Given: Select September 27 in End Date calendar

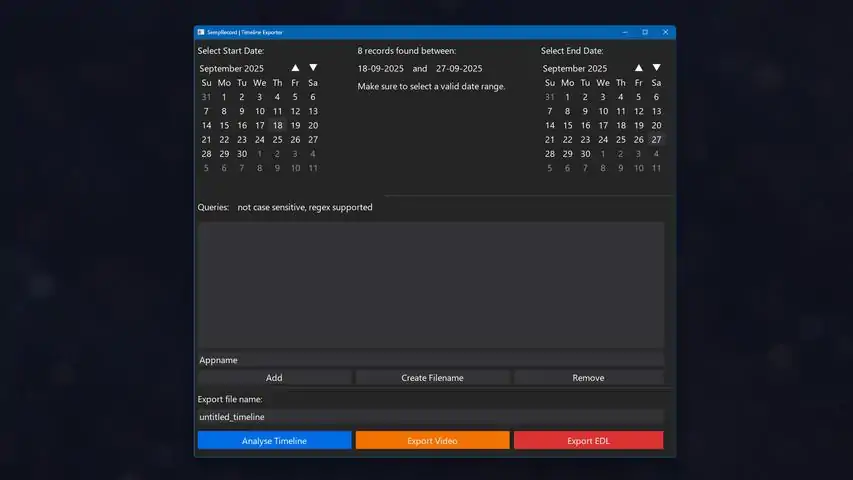Looking at the screenshot, I should click(x=657, y=139).
